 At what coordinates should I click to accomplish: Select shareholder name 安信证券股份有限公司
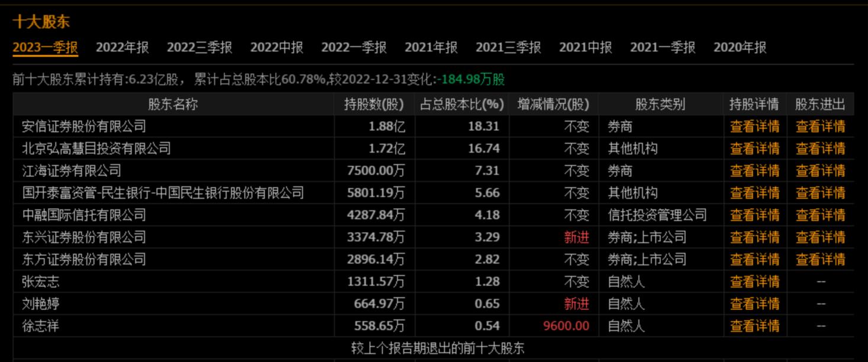(x=84, y=127)
